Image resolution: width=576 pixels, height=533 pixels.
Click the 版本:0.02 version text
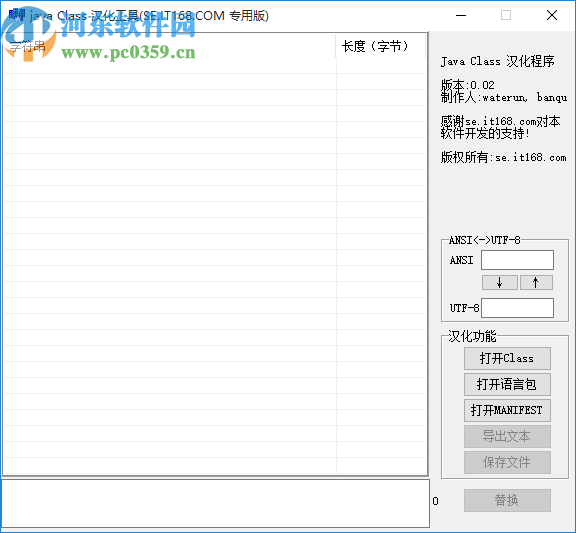pyautogui.click(x=468, y=85)
